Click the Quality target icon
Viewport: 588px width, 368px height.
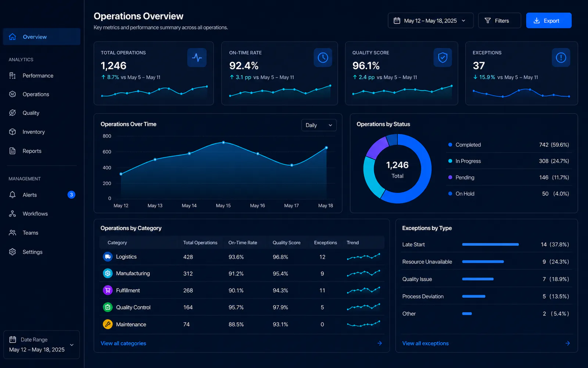point(12,113)
